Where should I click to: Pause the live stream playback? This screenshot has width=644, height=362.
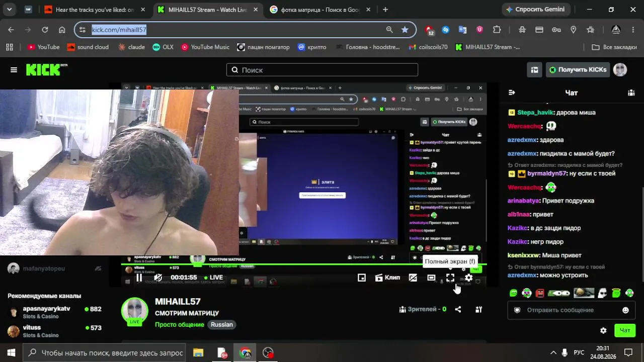[x=139, y=278]
